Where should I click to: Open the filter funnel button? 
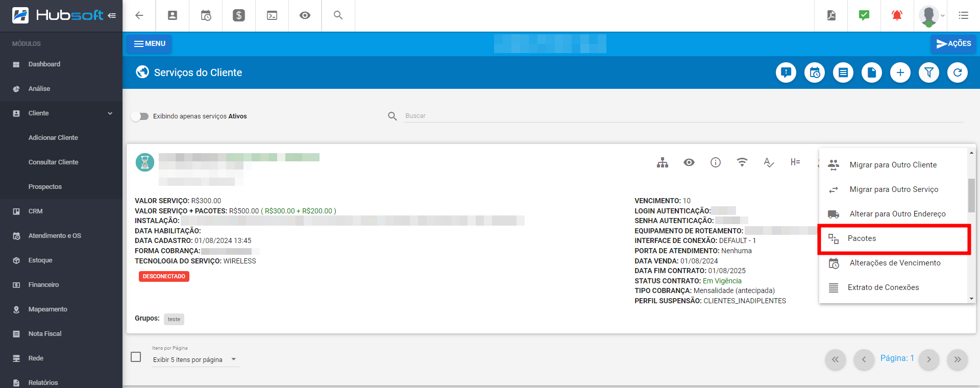tap(929, 72)
